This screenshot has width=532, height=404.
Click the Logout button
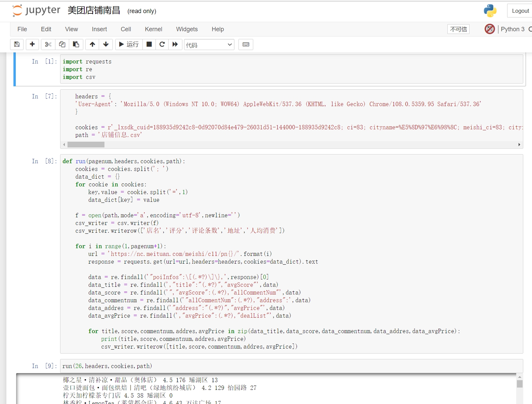click(520, 11)
